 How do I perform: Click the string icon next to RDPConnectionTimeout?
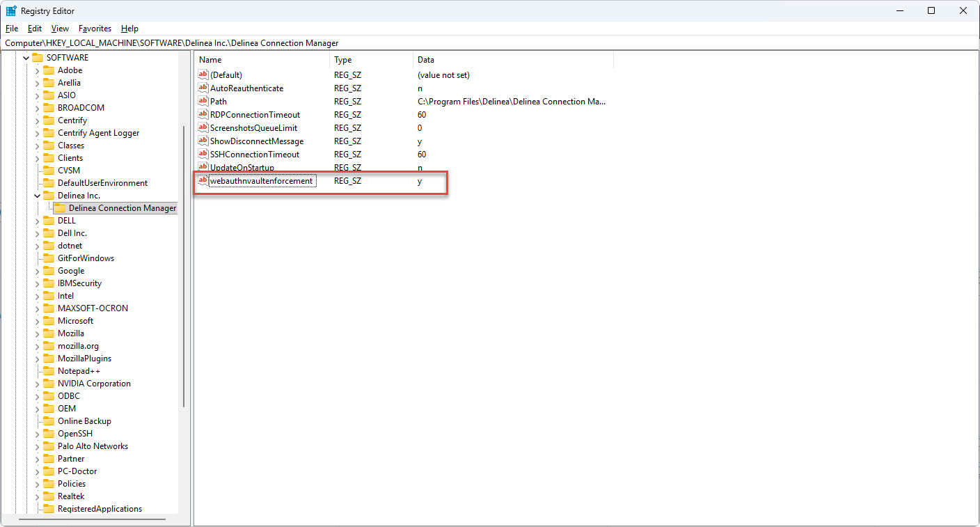(x=203, y=115)
